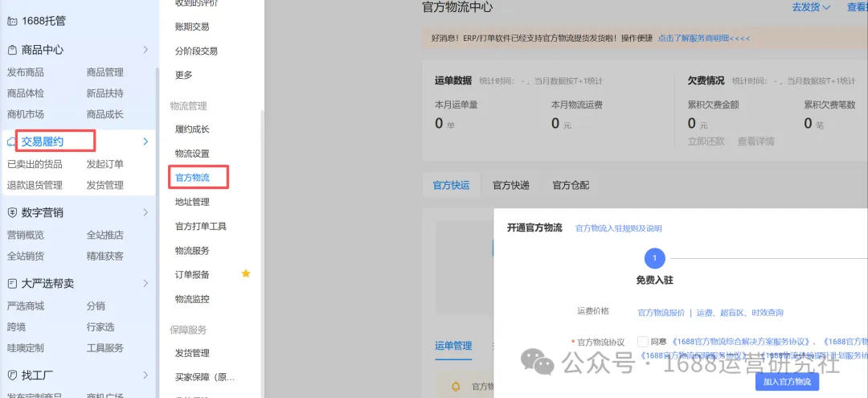
Task: Click the 大严选帮卖 section icon
Action: 11,283
